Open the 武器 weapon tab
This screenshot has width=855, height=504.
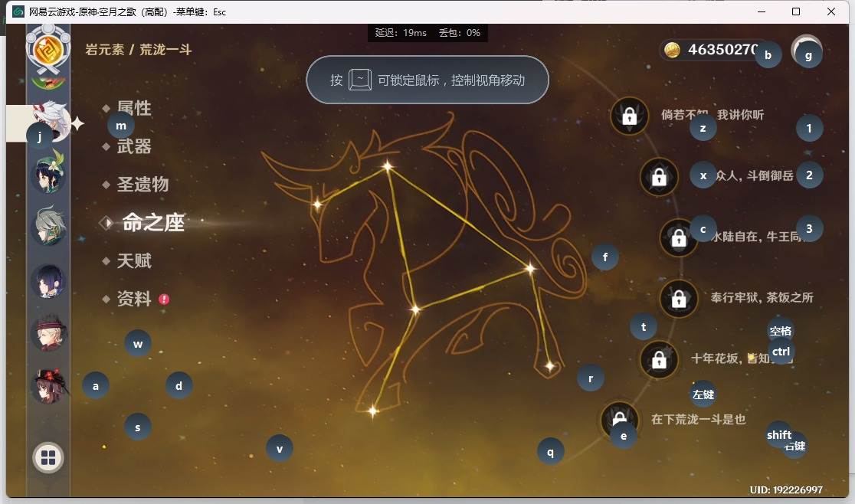pyautogui.click(x=134, y=146)
